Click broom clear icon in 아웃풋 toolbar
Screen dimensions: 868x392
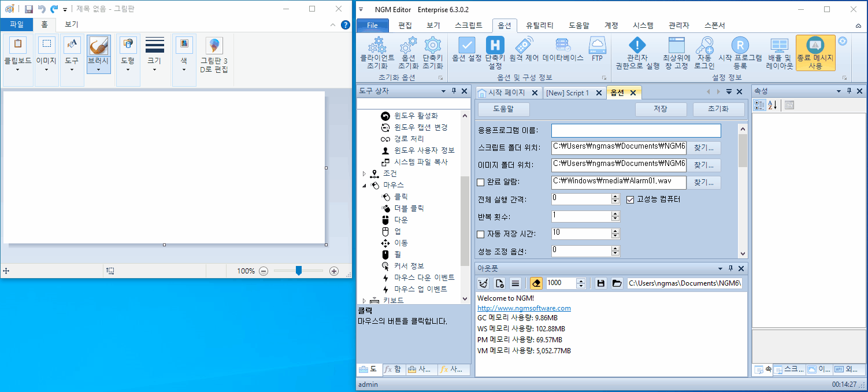[x=484, y=283]
